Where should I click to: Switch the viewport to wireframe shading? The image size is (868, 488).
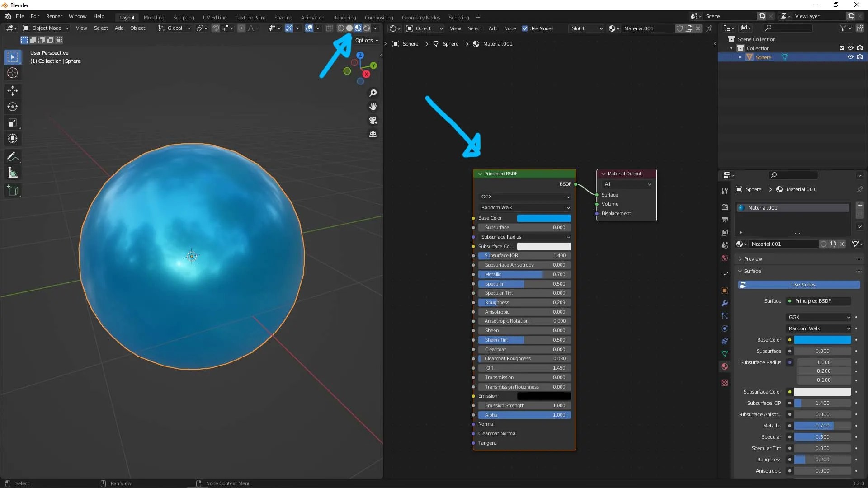(341, 28)
